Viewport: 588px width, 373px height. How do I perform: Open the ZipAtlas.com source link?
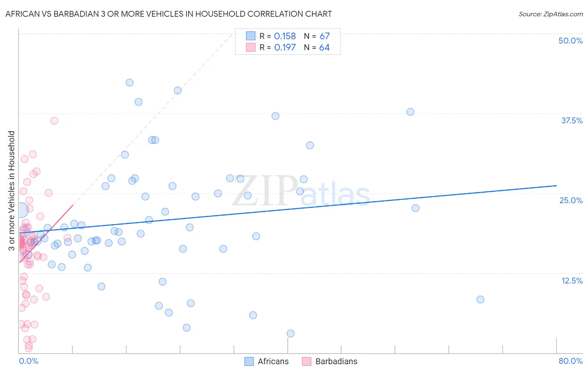tap(551, 14)
